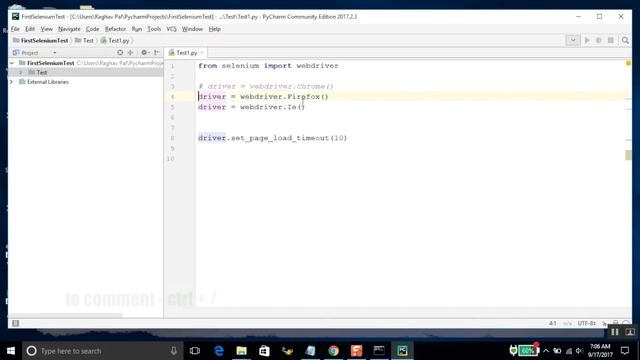Open the Navigate menu

click(69, 29)
